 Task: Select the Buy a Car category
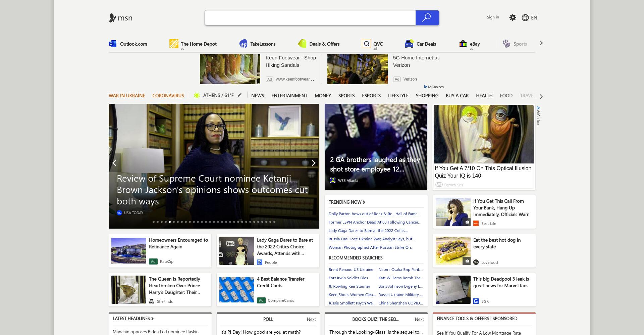pos(457,96)
